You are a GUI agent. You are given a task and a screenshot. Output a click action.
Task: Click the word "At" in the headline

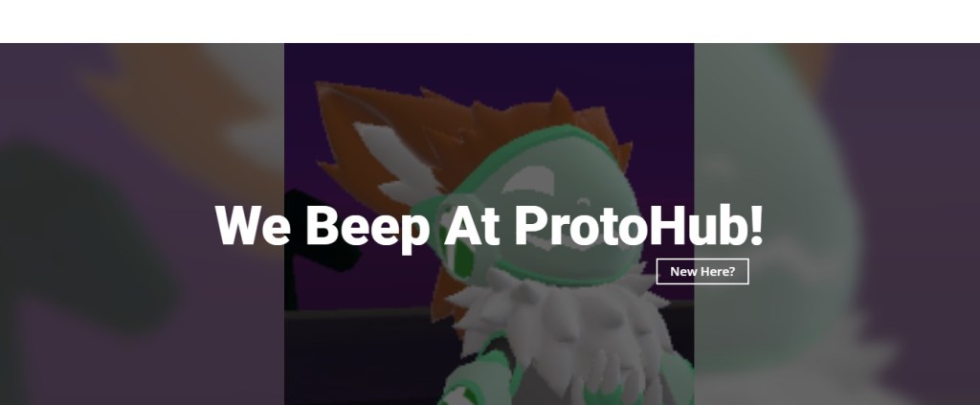point(471,225)
